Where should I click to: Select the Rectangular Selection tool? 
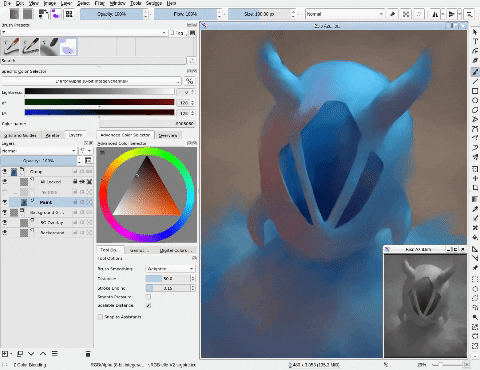coord(475,279)
